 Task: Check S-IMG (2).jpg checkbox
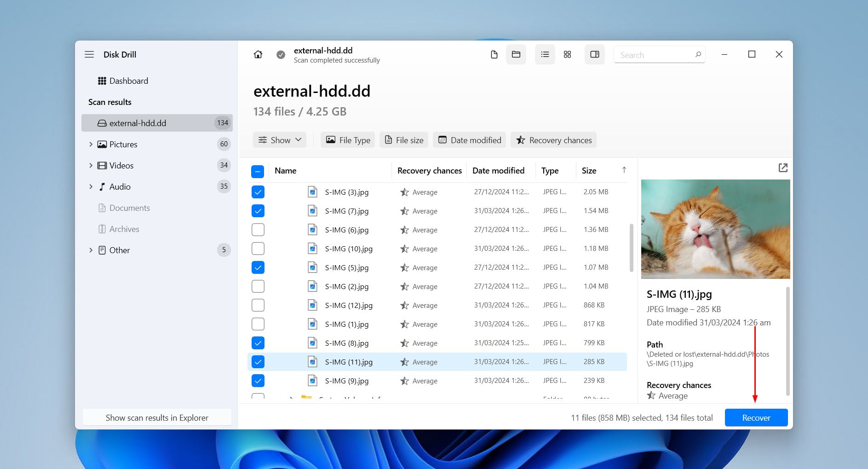pos(258,286)
